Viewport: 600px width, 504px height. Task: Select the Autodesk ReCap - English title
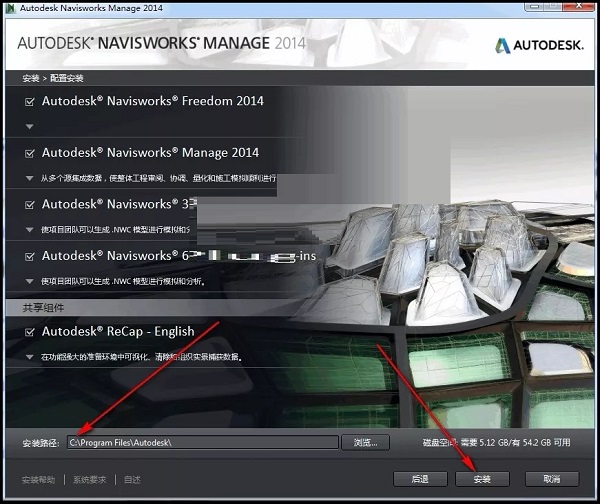[118, 331]
